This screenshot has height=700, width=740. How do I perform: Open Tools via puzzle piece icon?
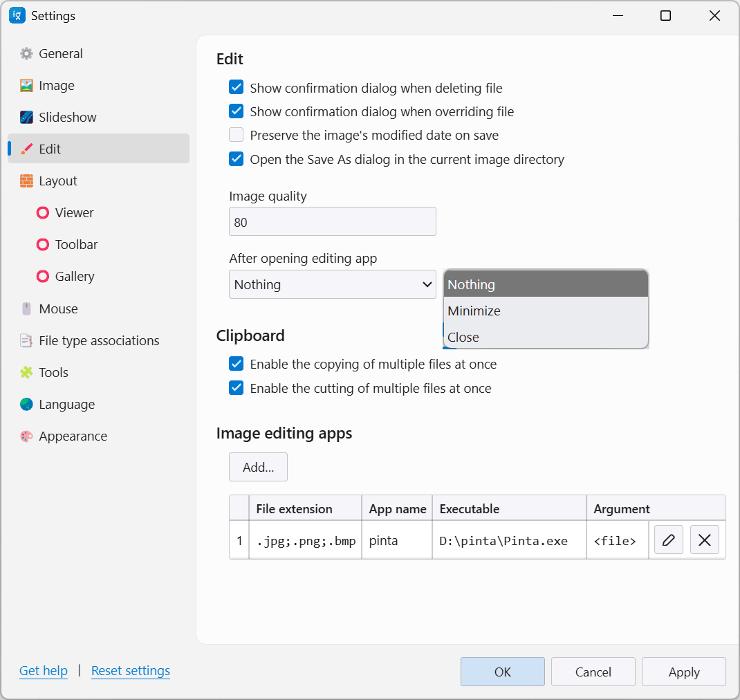[26, 373]
